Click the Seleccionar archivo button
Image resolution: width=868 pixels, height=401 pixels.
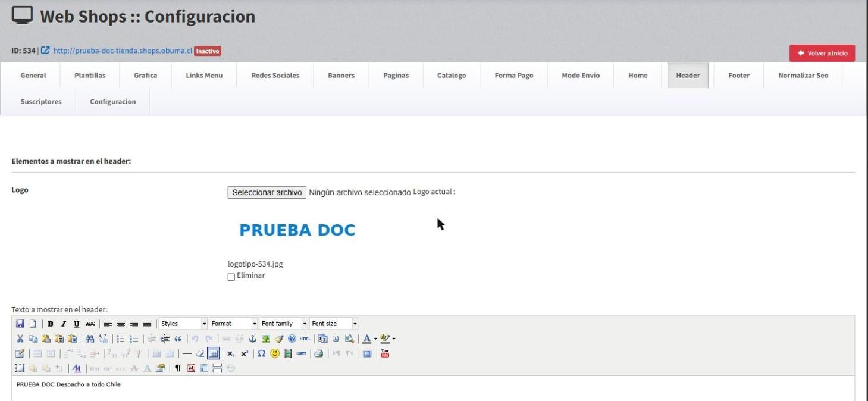[267, 193]
